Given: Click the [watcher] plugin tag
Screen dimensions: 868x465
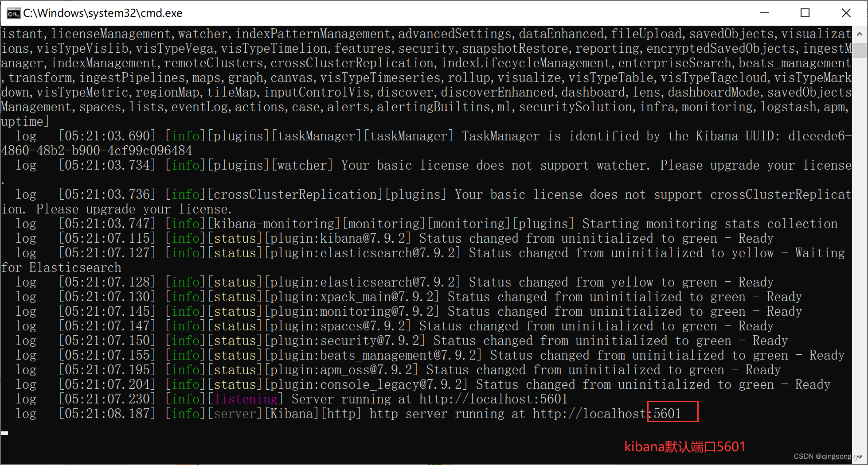Looking at the screenshot, I should coord(302,165).
